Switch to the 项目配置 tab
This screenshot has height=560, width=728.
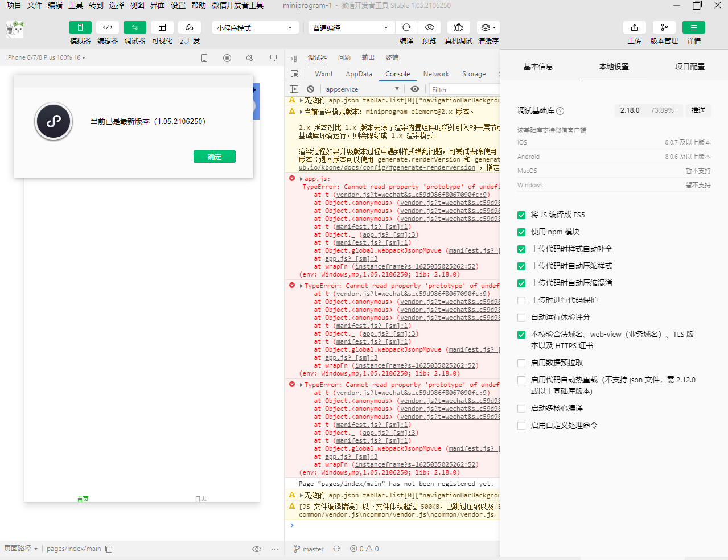pos(690,67)
